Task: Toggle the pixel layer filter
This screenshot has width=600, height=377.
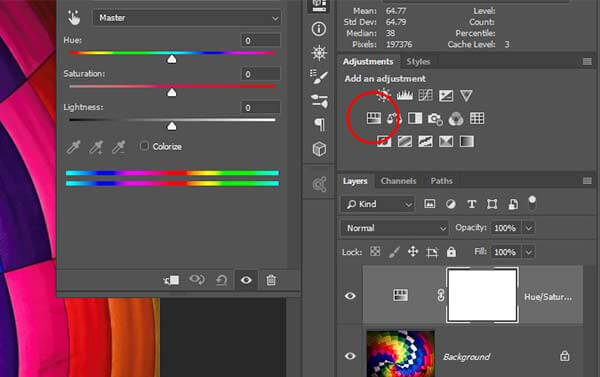Action: (x=430, y=204)
